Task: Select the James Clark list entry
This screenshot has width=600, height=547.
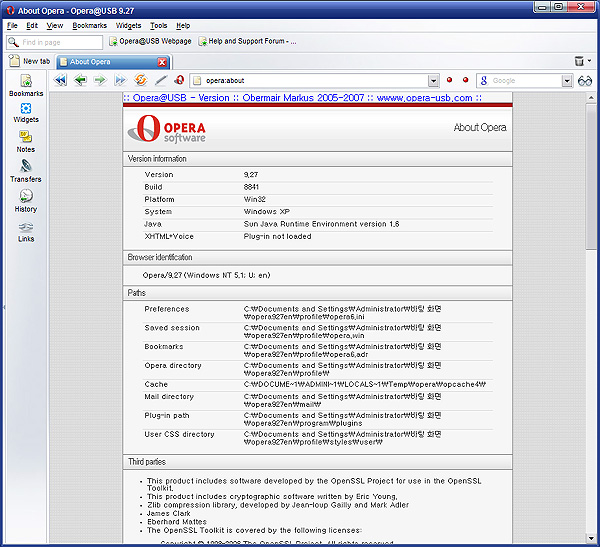Action: pos(169,513)
